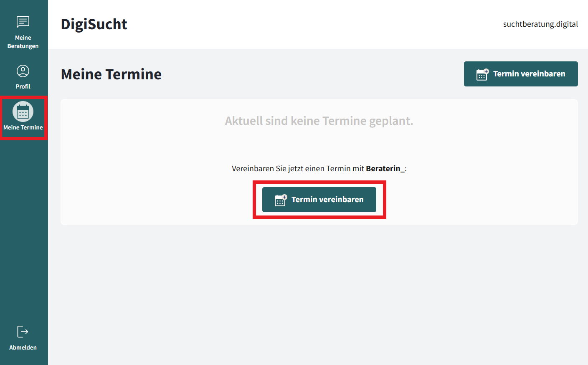Click calendar-plus icon in the top-right button
Image resolution: width=588 pixels, height=365 pixels.
pos(482,74)
